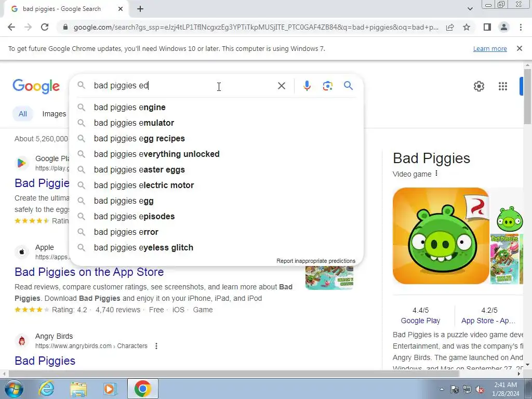The height and width of the screenshot is (399, 532).
Task: Open Chrome side panel icon
Action: coord(487,27)
